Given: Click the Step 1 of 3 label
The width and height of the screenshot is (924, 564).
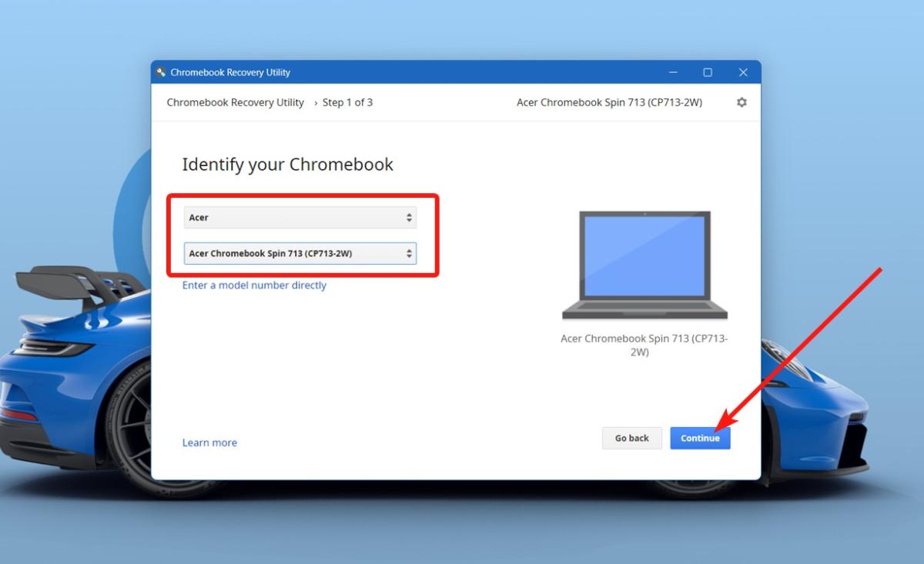Looking at the screenshot, I should tap(348, 102).
